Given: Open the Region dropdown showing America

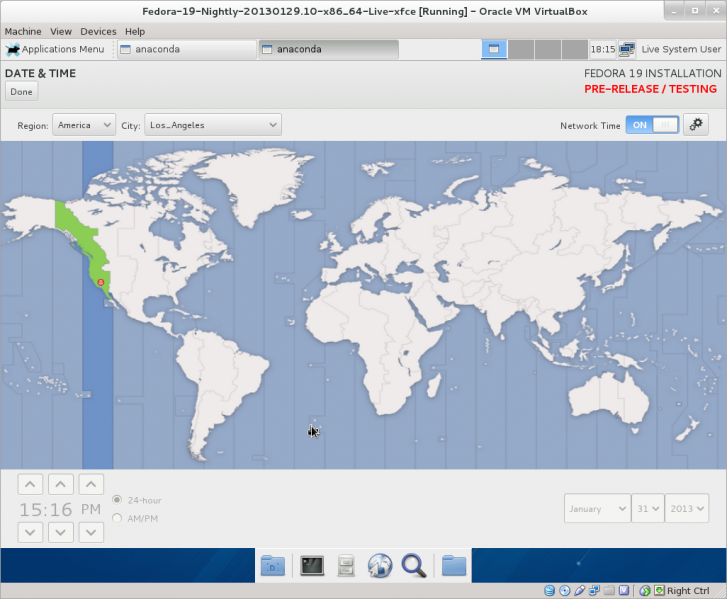Looking at the screenshot, I should [84, 125].
